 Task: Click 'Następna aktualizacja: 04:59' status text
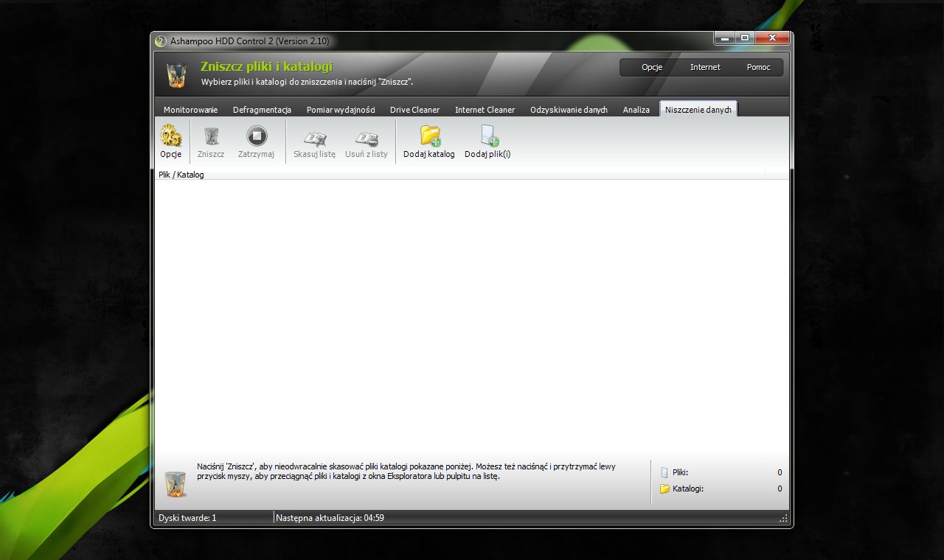[330, 518]
